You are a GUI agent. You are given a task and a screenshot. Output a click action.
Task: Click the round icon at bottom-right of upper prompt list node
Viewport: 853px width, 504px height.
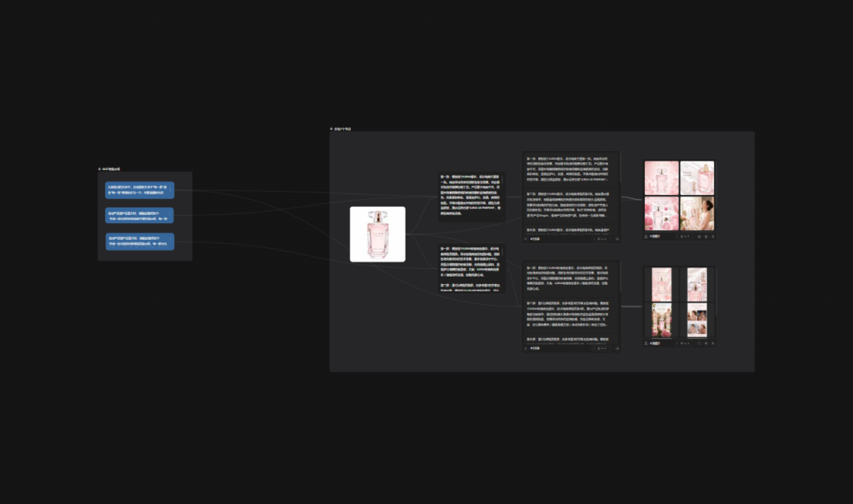(617, 239)
